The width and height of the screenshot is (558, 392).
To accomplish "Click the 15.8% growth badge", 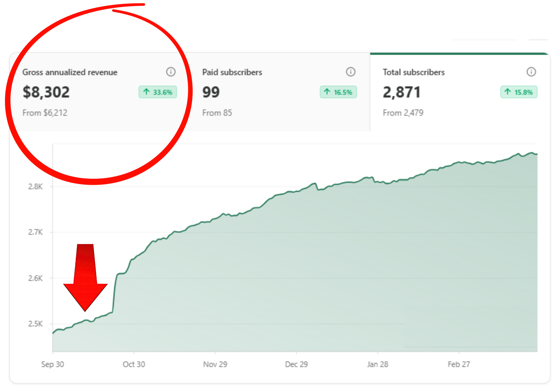I will pos(519,92).
